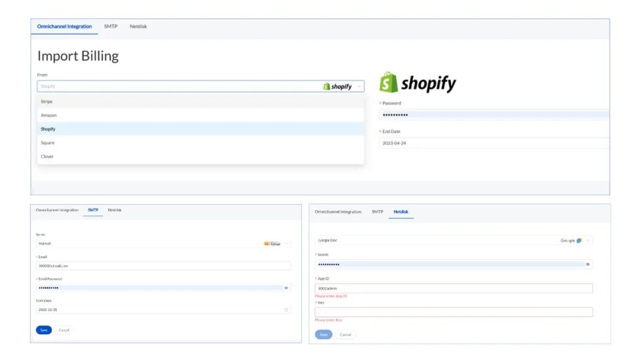Click the Hotmail logo in Server field

coord(273,244)
